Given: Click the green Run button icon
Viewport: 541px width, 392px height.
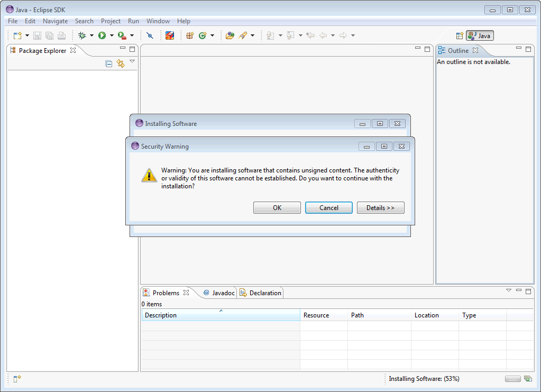Looking at the screenshot, I should tap(102, 35).
